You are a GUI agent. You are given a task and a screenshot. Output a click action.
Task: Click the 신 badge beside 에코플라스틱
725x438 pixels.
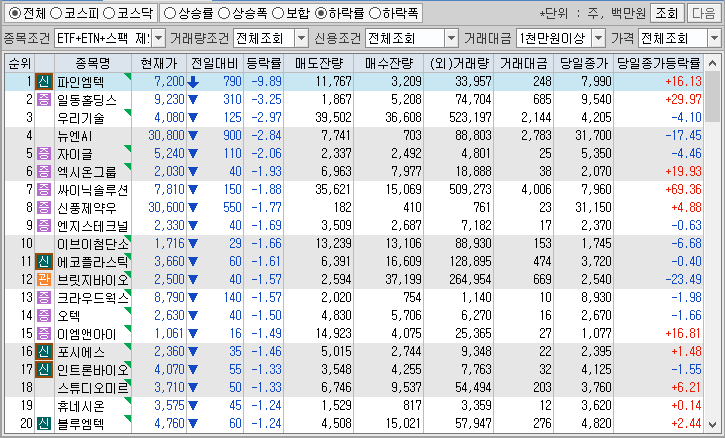[x=44, y=262]
